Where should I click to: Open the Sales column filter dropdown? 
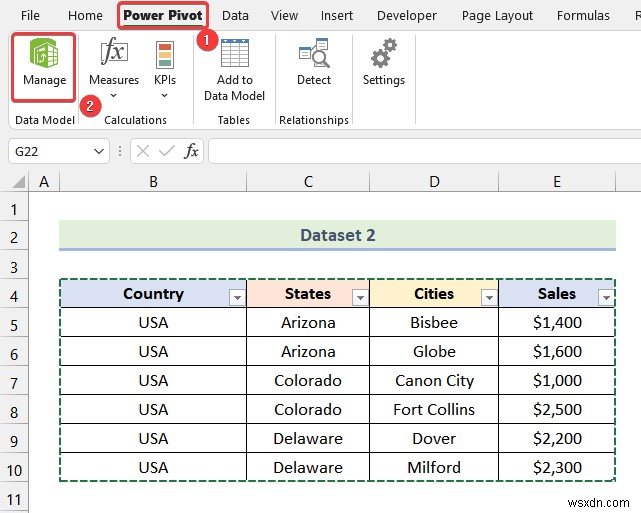pyautogui.click(x=606, y=297)
